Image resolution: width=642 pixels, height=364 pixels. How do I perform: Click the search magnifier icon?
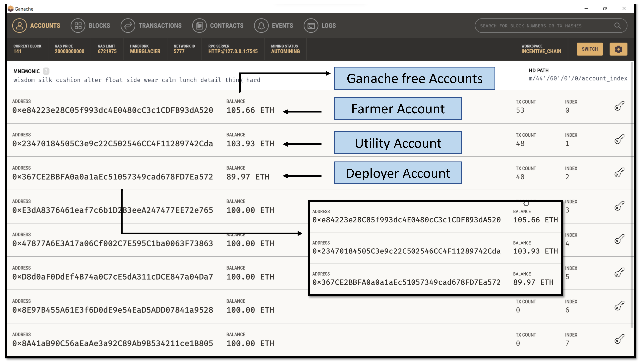pos(617,26)
